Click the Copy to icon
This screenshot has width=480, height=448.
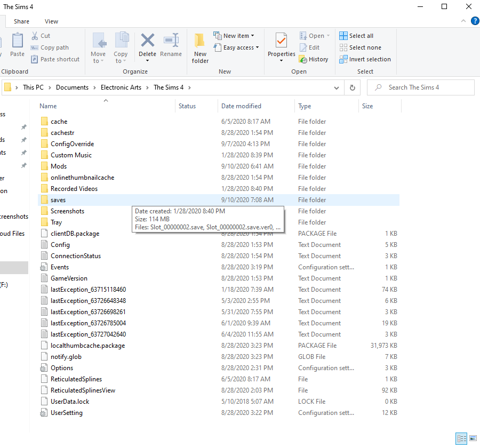coord(122,40)
